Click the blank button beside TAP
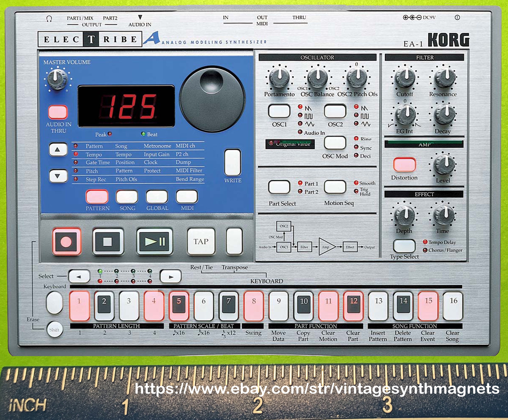 pyautogui.click(x=234, y=241)
